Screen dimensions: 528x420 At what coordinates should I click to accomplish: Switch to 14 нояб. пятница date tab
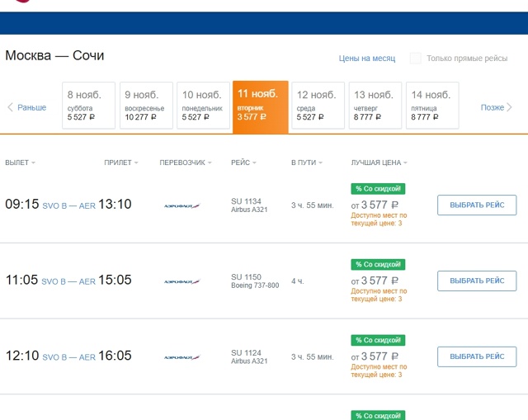pos(432,106)
